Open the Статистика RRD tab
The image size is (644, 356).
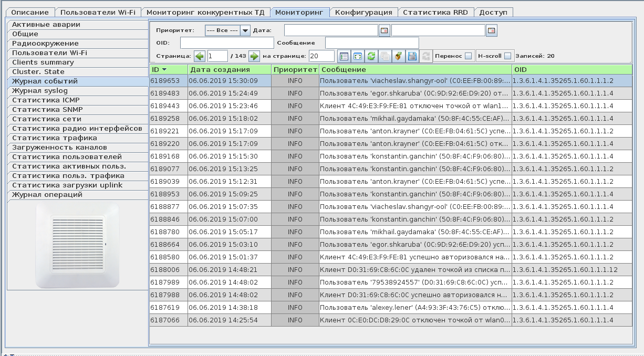click(x=435, y=12)
